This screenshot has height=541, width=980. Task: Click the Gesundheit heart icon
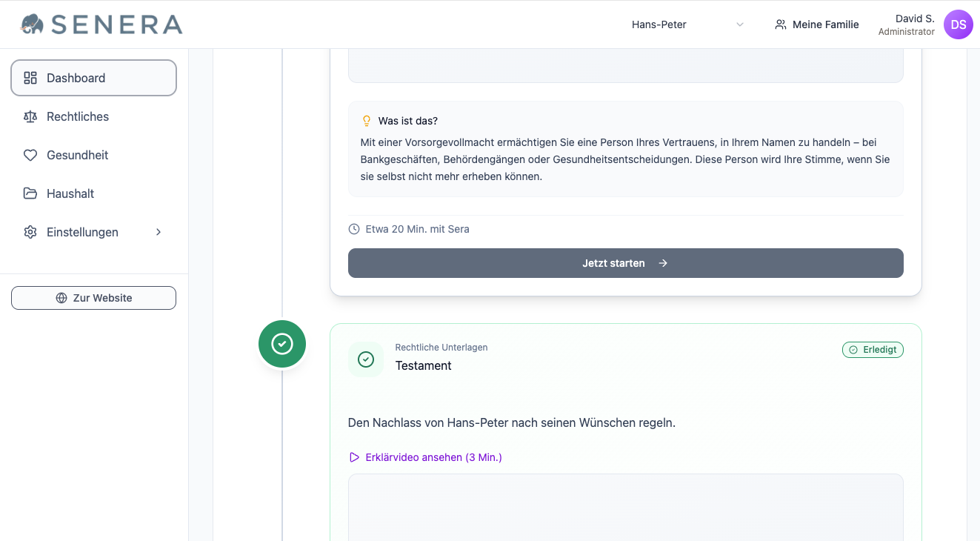click(30, 155)
